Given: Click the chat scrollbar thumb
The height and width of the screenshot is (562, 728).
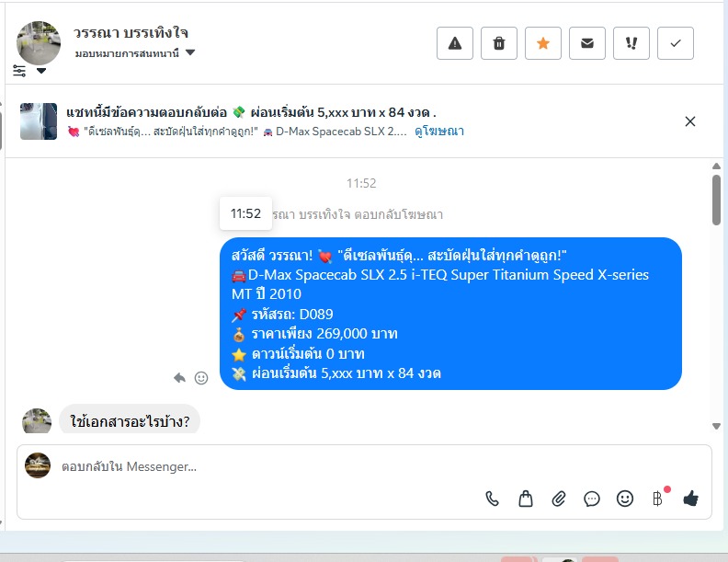Looking at the screenshot, I should tap(716, 200).
